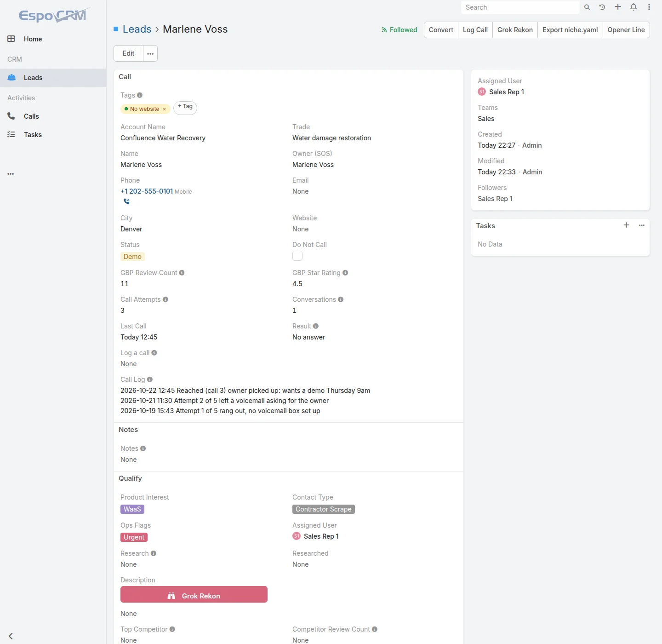Click the Research info icon
The width and height of the screenshot is (662, 644).
154,553
